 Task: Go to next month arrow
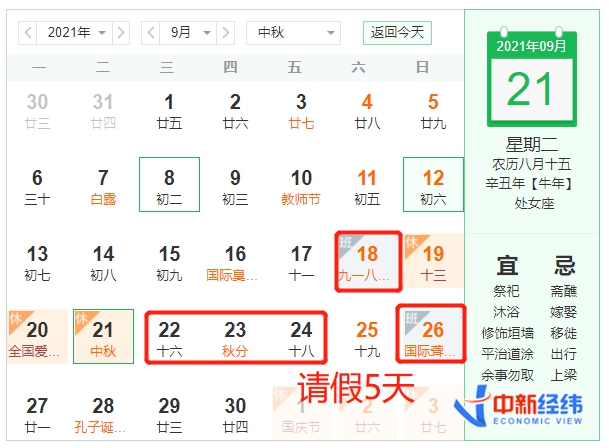coord(226,33)
